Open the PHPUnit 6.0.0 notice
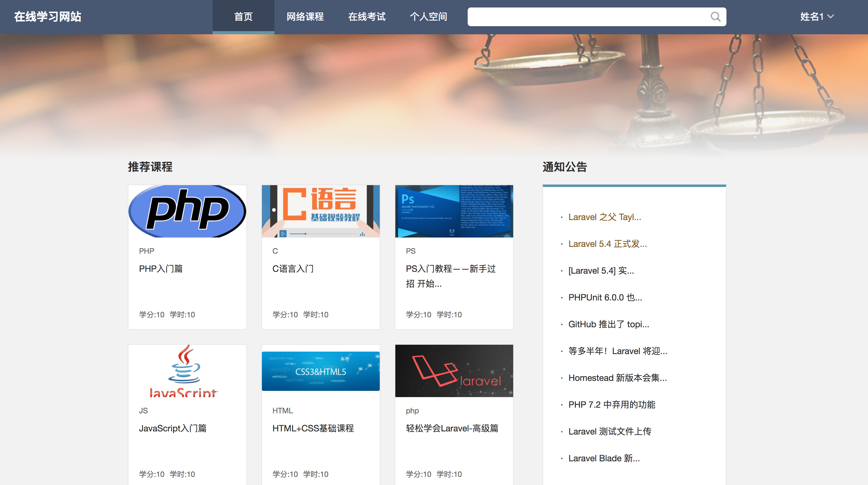 point(605,297)
